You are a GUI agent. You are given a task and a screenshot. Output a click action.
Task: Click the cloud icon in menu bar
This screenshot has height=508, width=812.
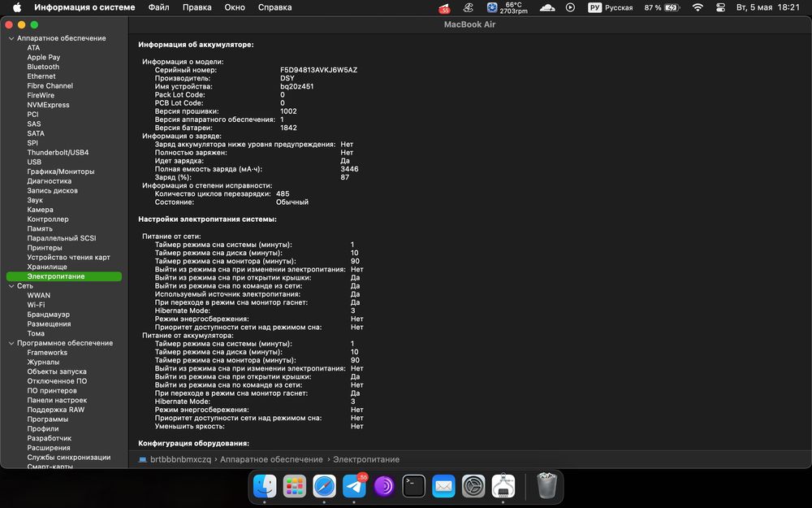pos(547,7)
